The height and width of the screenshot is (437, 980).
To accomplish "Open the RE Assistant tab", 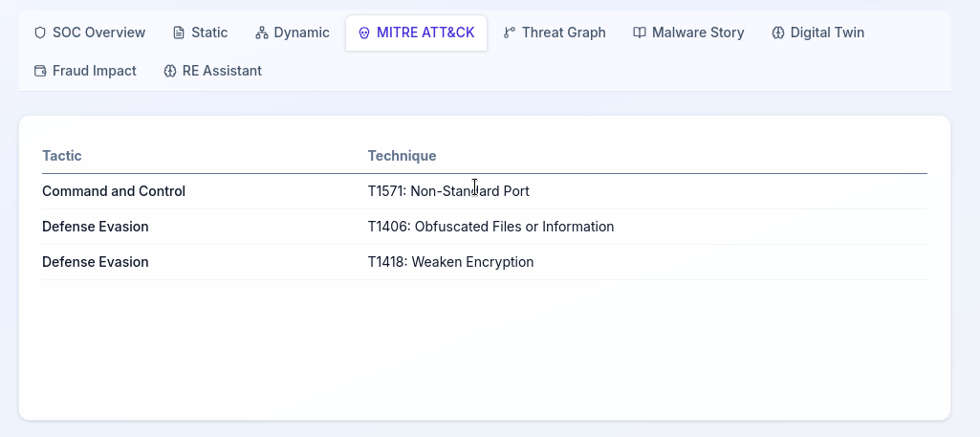I will [212, 71].
